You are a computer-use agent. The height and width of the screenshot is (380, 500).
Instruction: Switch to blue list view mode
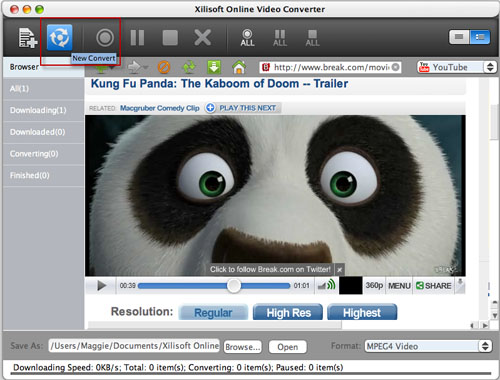480,37
